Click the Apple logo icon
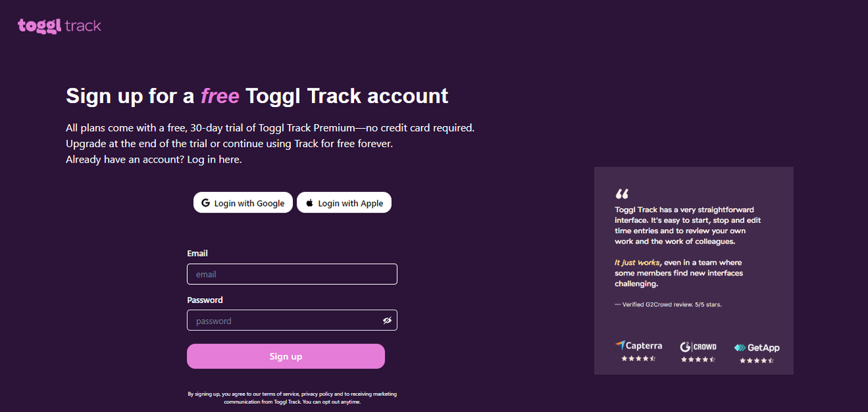Image resolution: width=868 pixels, height=412 pixels. (x=309, y=203)
